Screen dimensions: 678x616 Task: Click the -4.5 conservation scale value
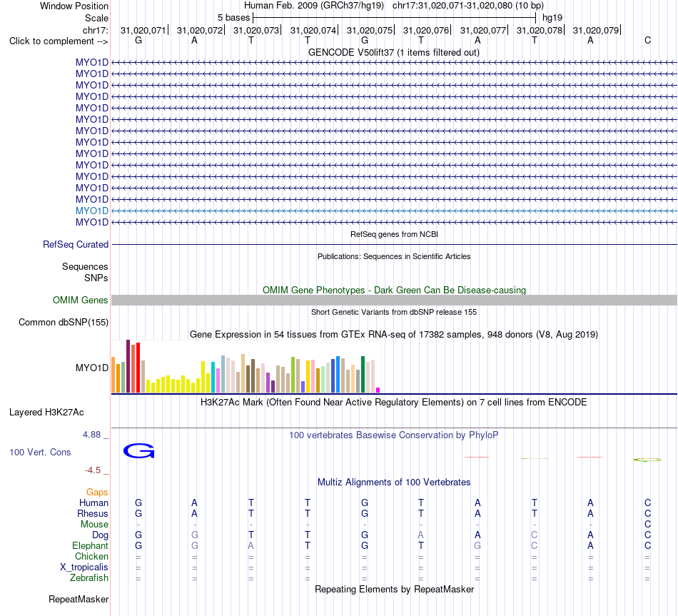tap(93, 470)
